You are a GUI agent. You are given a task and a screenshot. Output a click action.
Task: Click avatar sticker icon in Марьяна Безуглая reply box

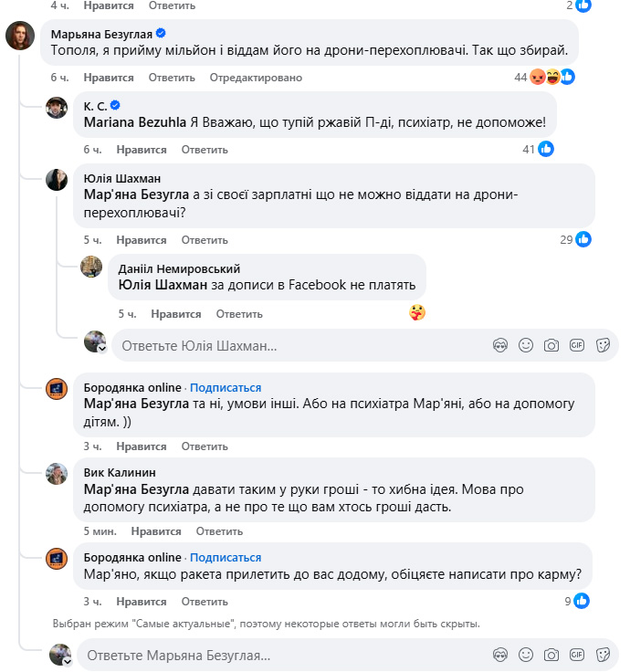(x=499, y=655)
